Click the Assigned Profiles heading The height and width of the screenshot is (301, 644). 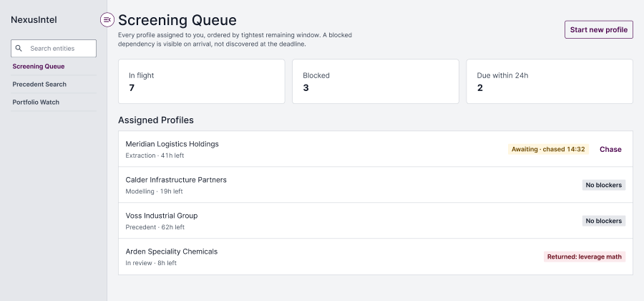(156, 120)
